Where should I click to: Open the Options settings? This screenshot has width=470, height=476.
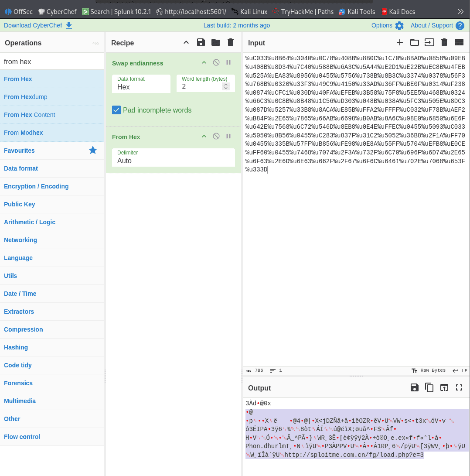(x=387, y=25)
